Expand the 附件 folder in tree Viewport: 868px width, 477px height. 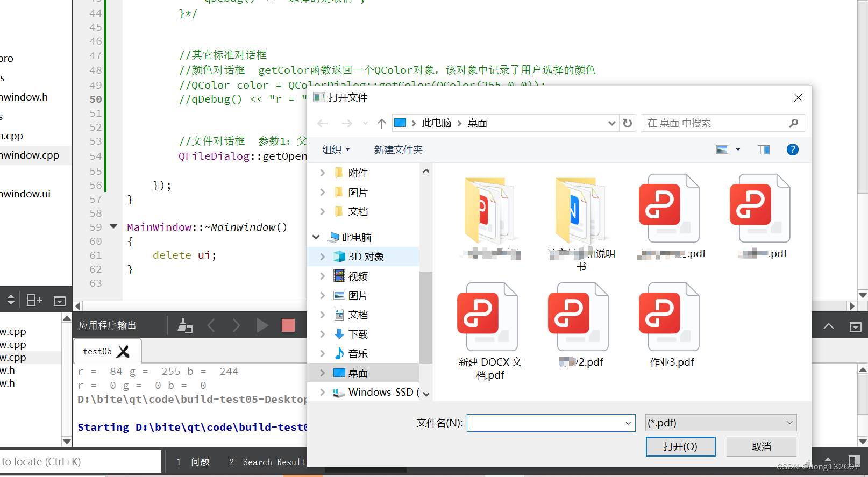pyautogui.click(x=322, y=173)
